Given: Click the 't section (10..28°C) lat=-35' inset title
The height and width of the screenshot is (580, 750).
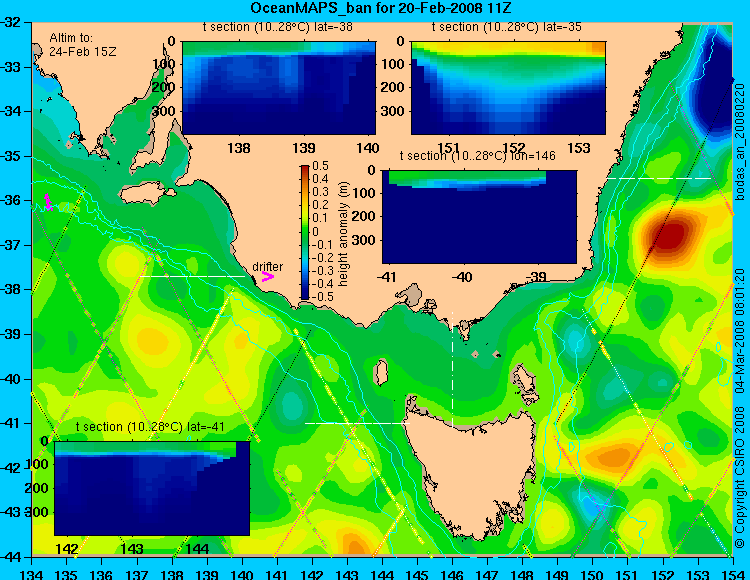Looking at the screenshot, I should coord(507,27).
